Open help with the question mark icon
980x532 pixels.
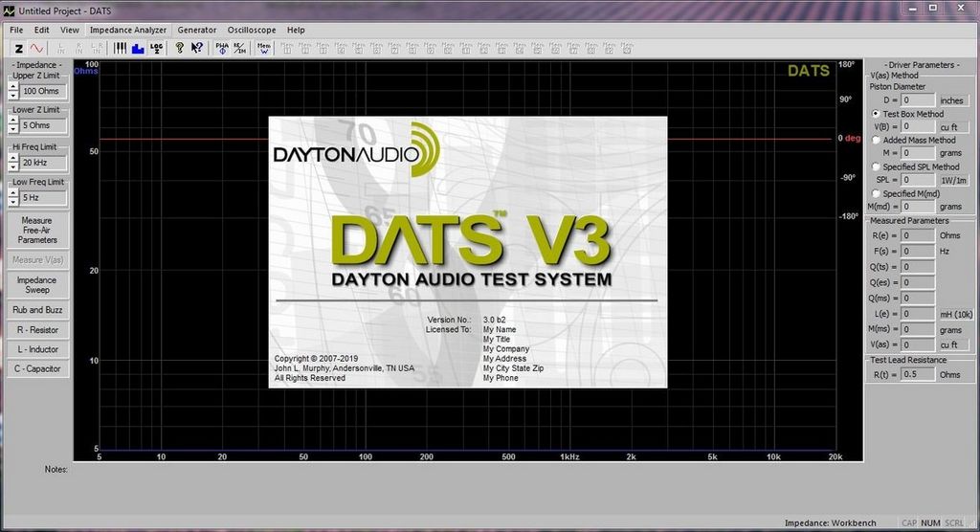pos(179,48)
